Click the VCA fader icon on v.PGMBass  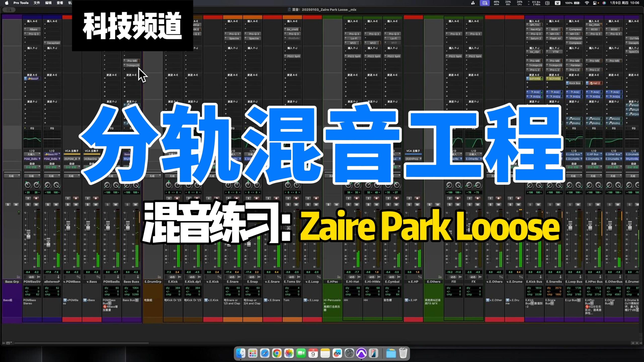[x=78, y=277]
